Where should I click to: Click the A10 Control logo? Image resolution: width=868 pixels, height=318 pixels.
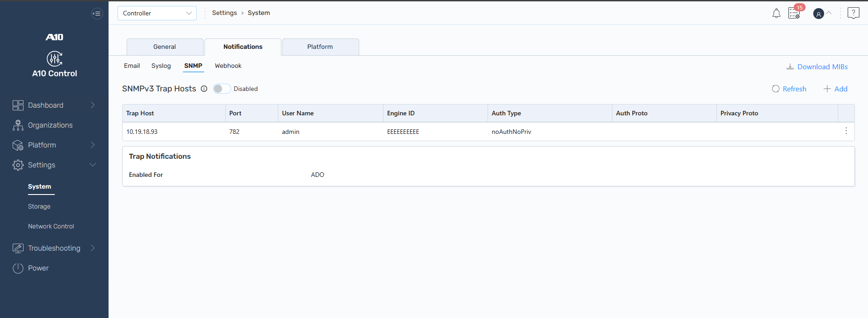pyautogui.click(x=54, y=59)
